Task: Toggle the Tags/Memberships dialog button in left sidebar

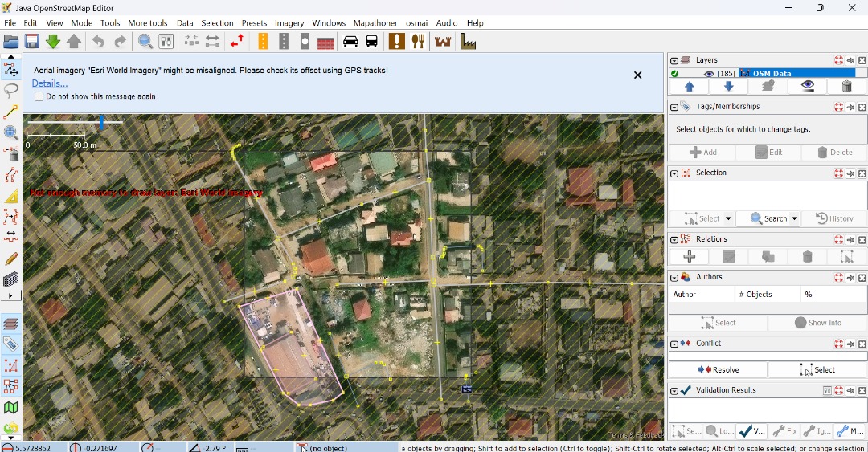Action: (10, 344)
